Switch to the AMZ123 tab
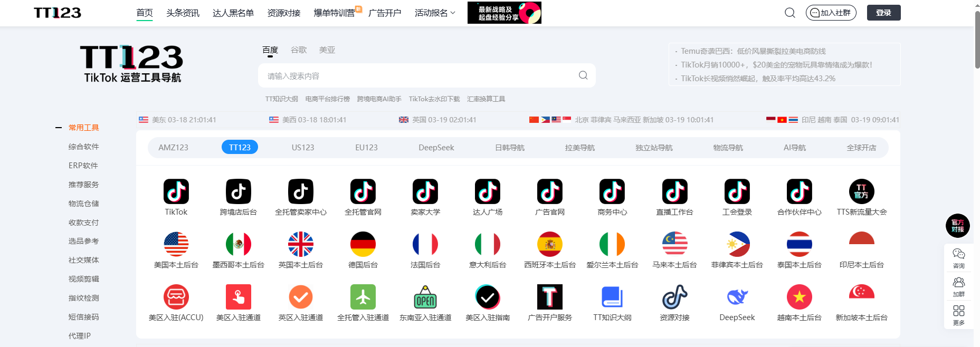Image resolution: width=980 pixels, height=347 pixels. pos(174,147)
